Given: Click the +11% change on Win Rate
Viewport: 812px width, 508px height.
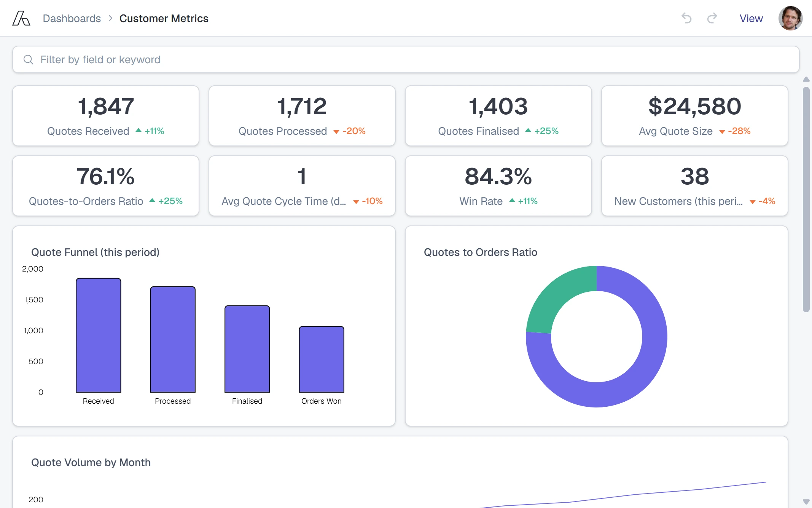Looking at the screenshot, I should point(528,201).
